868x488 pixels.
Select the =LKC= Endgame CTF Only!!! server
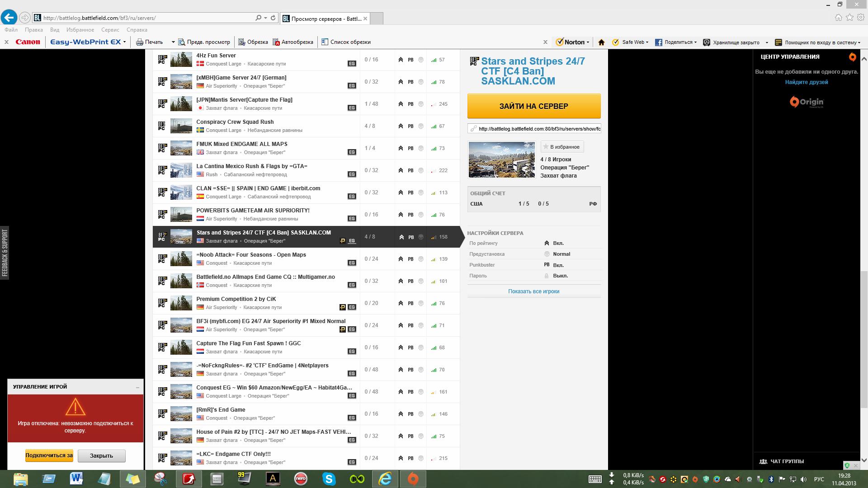pos(306,458)
